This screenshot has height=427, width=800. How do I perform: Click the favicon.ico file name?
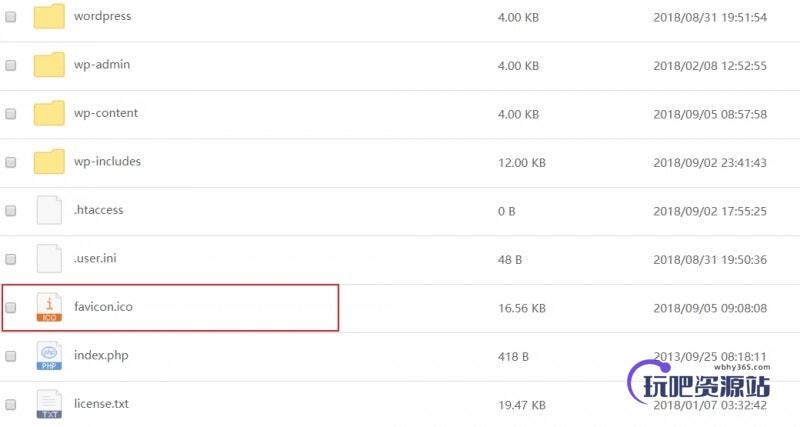[x=103, y=307]
